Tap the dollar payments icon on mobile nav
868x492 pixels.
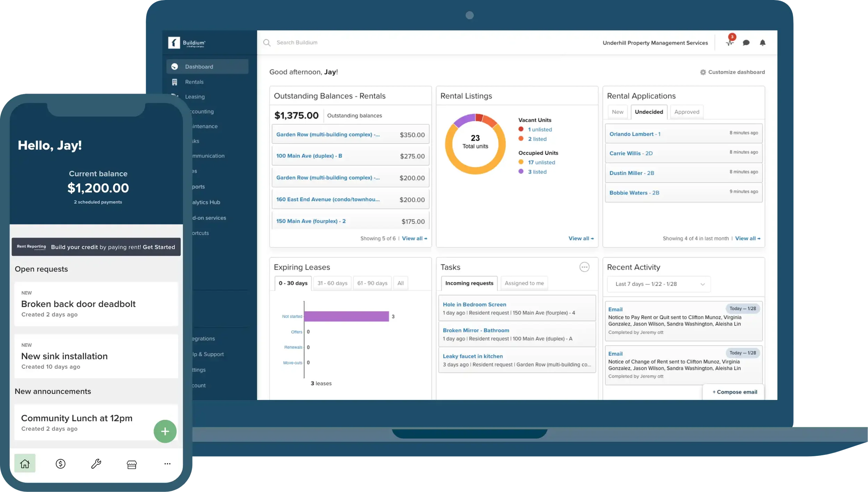click(60, 463)
